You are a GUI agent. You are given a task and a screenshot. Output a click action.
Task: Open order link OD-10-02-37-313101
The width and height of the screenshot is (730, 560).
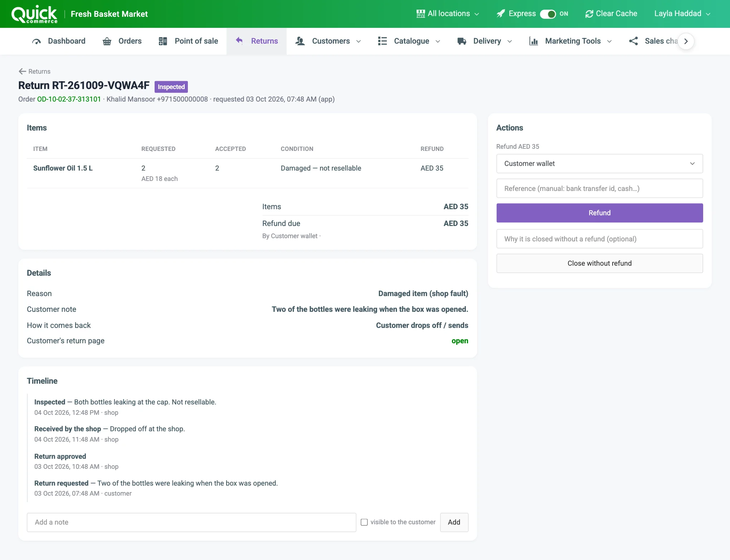(69, 99)
